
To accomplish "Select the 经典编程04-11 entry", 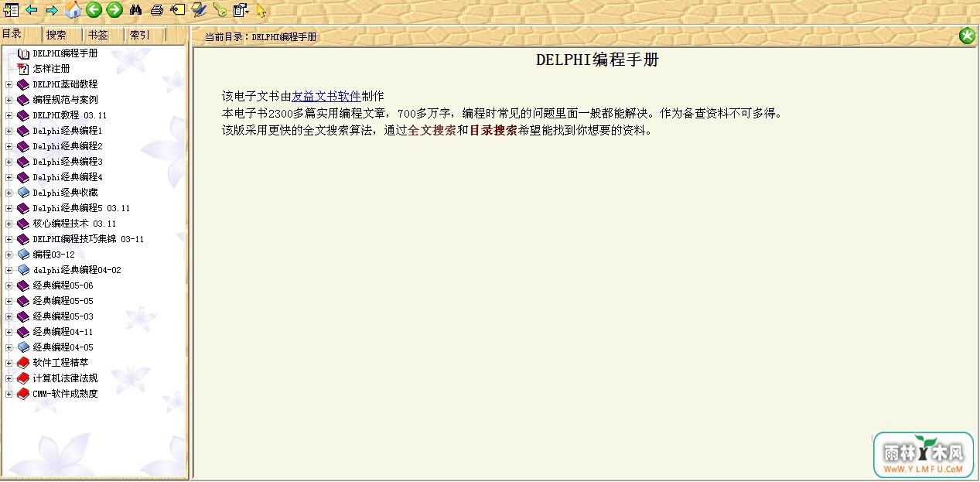I will pyautogui.click(x=63, y=332).
